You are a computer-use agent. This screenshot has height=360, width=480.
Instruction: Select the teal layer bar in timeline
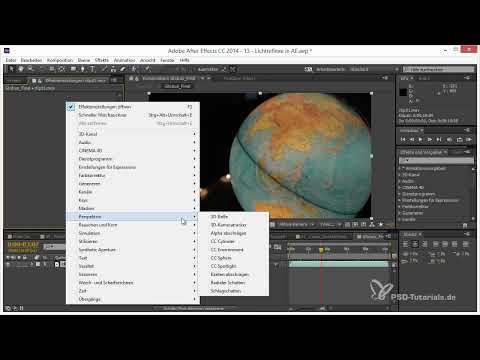pos(339,264)
